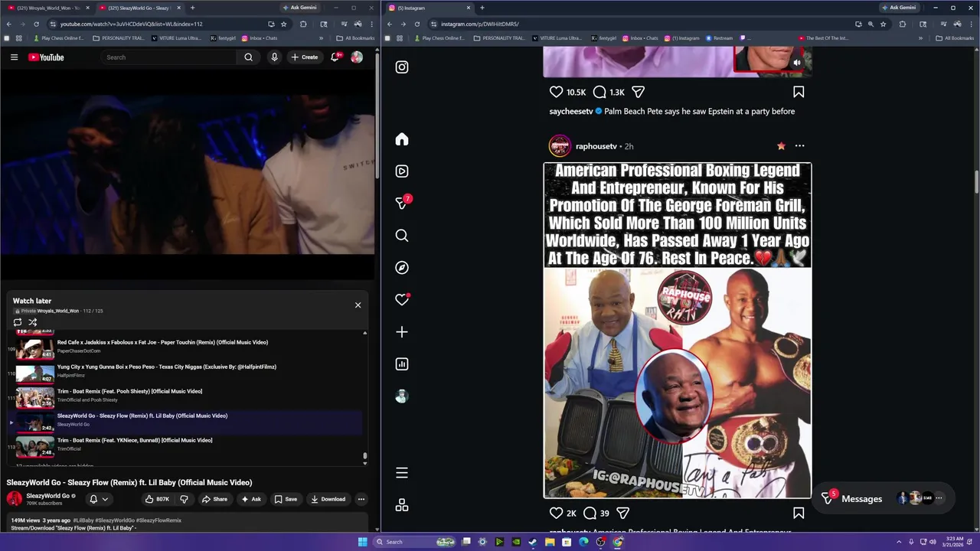Click the YouTube search magnifier button
980x551 pixels.
coord(248,57)
